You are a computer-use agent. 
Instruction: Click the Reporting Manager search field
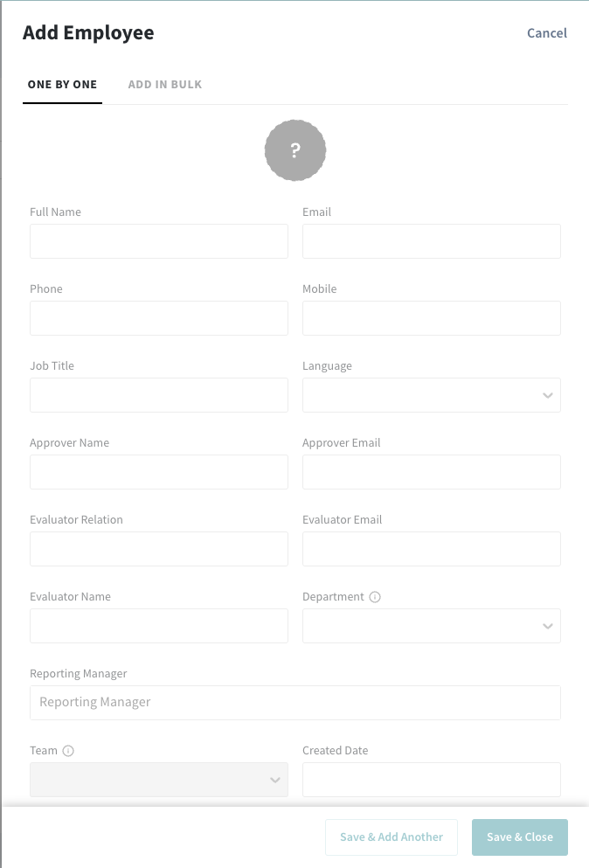pos(294,703)
